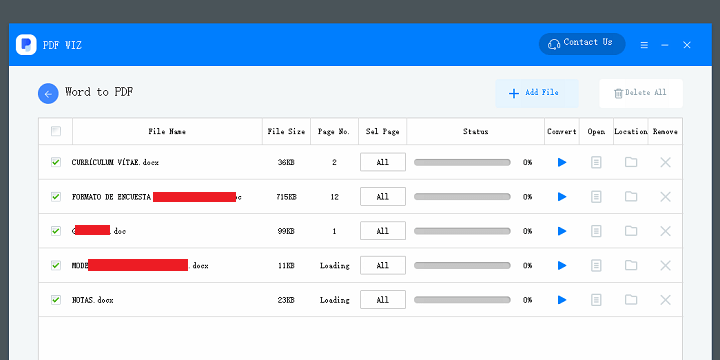Set page selection for CURRÍCULUM VÍTAE.docx

[383, 162]
